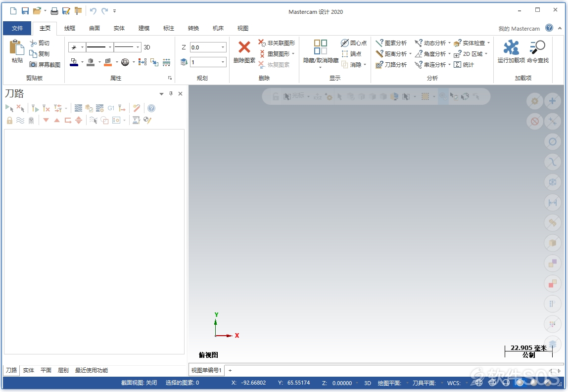Screen dimensions: 568x392
Task: Click the red down triangle move icon
Action: 46,120
